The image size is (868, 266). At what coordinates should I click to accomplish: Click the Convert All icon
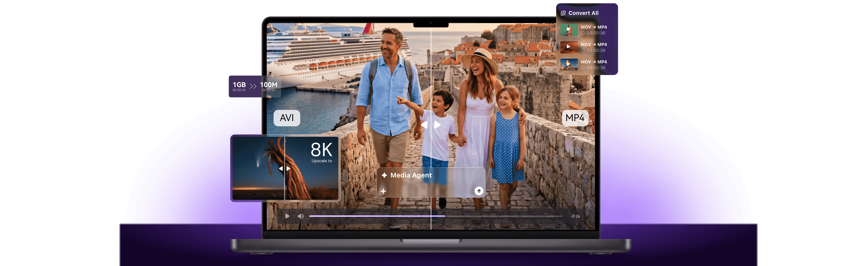[563, 13]
